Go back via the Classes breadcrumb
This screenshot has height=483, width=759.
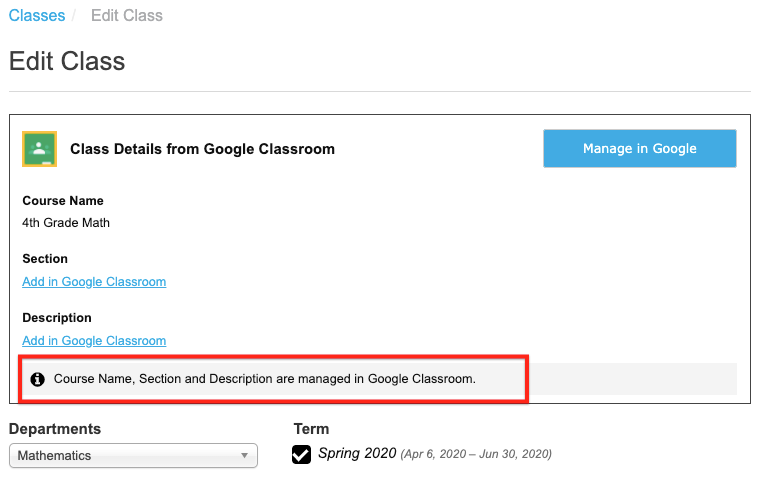point(37,16)
